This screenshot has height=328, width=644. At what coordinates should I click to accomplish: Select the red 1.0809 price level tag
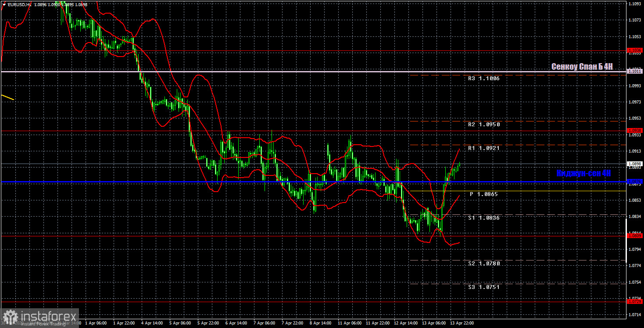635,236
